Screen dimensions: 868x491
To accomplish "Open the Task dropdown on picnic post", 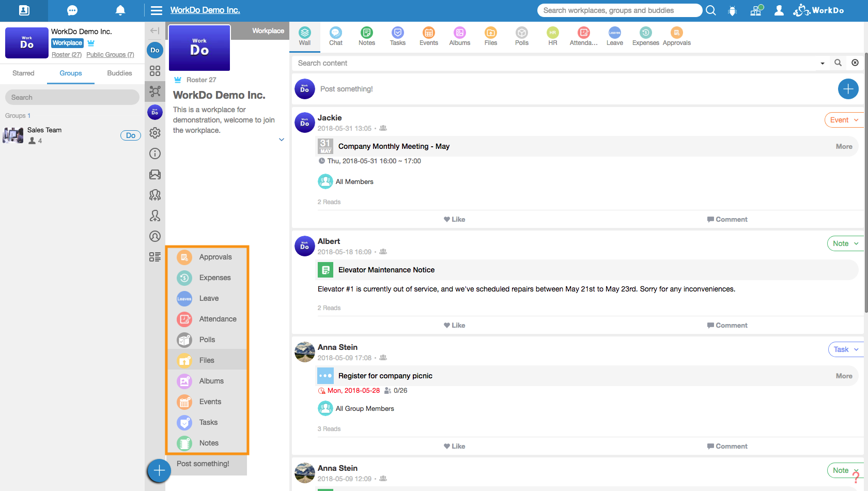I will coord(846,349).
